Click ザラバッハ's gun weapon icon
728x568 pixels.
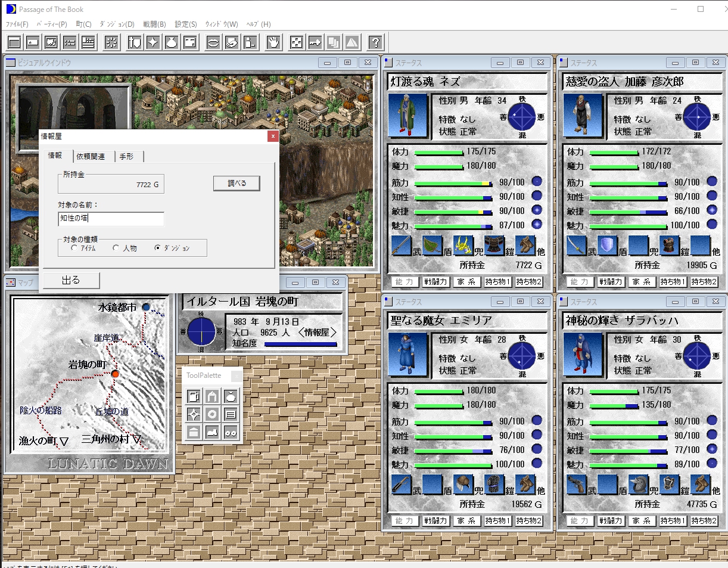coord(576,485)
